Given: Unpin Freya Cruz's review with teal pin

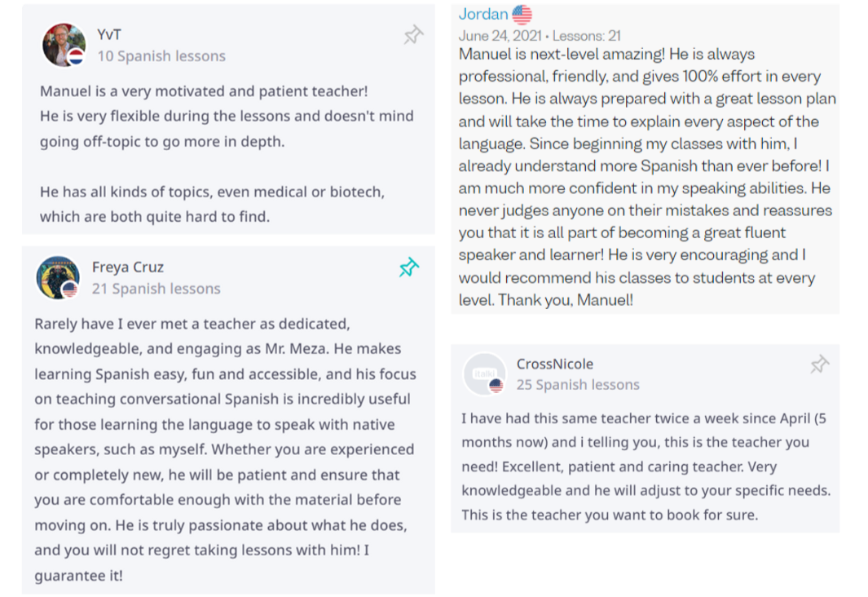Looking at the screenshot, I should [x=409, y=268].
